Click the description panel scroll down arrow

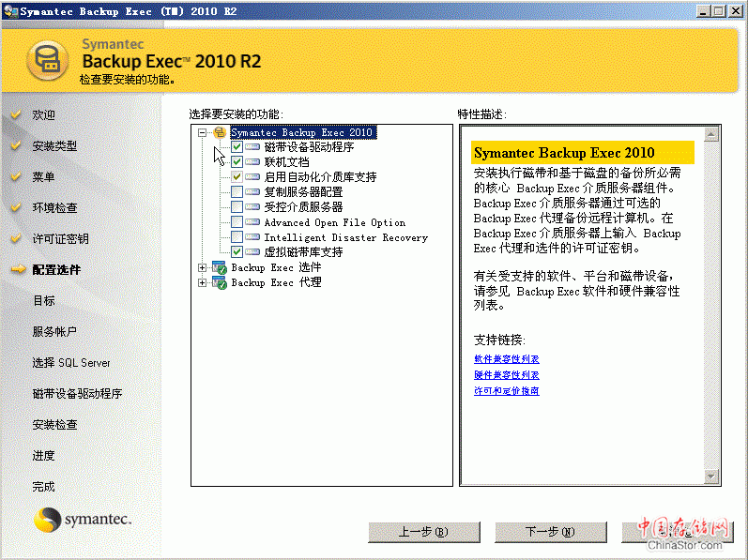coord(711,477)
